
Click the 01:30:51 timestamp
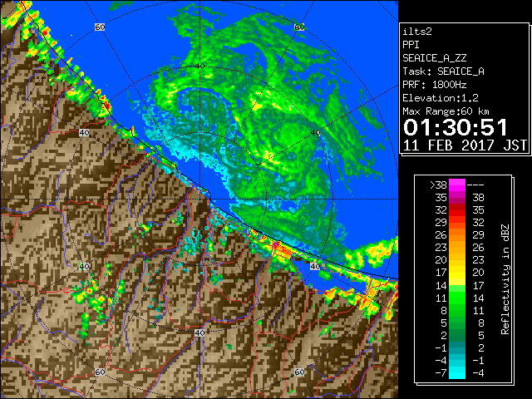point(455,127)
